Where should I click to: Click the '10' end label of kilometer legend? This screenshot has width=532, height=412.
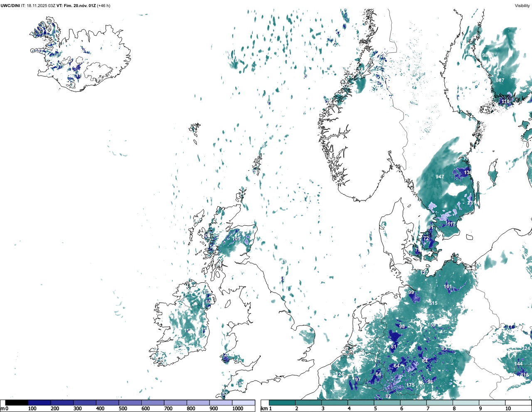click(x=508, y=409)
